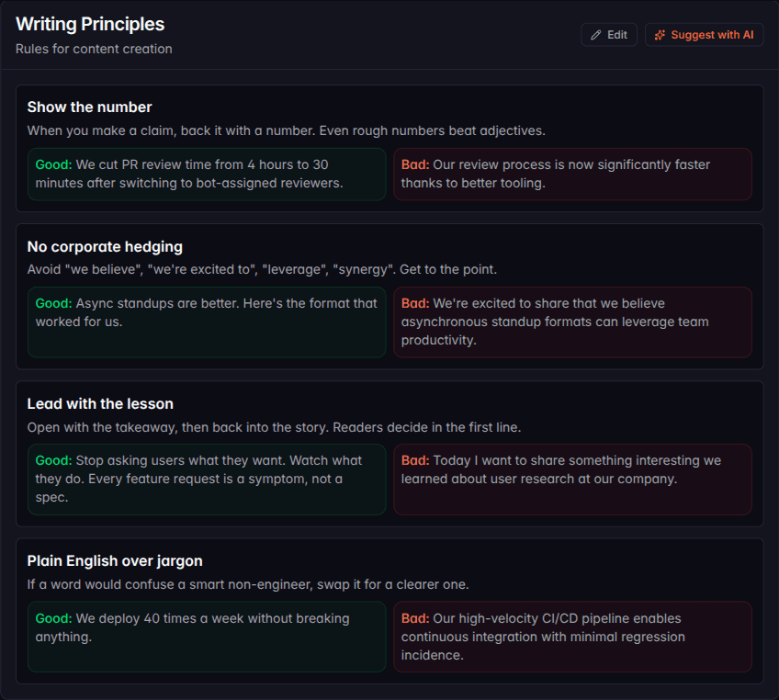
Task: Click the Good example about watching users
Action: [x=207, y=479]
